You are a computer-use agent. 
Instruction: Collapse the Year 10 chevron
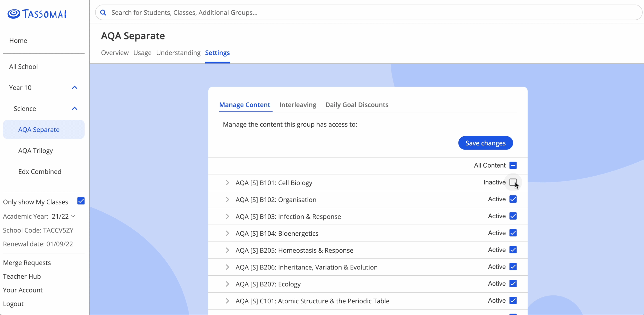pos(74,88)
